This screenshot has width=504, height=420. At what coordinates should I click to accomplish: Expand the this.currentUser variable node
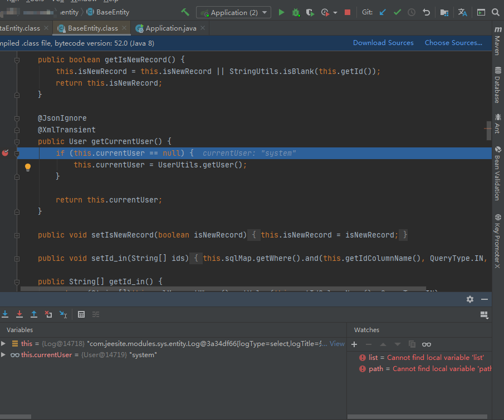pyautogui.click(x=4, y=355)
